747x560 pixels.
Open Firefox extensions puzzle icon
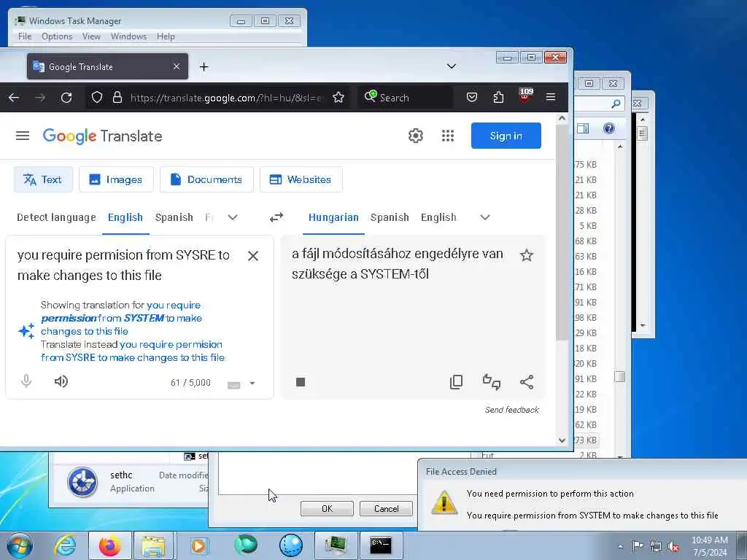point(498,98)
